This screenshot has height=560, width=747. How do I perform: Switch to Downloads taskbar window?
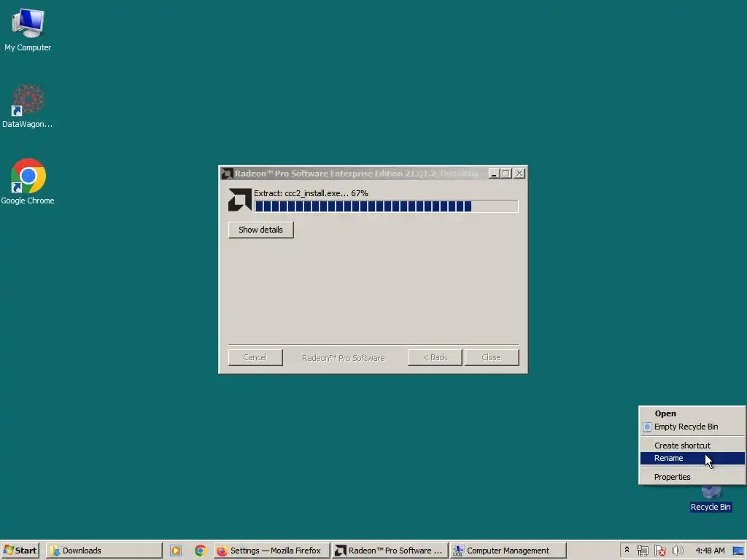[104, 551]
